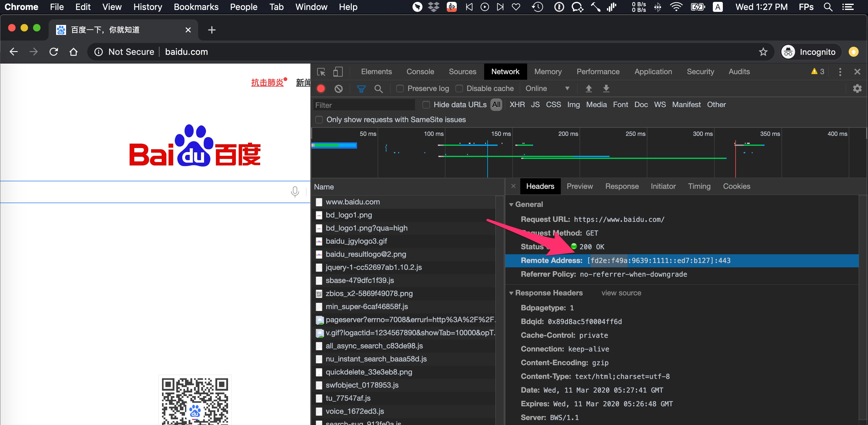Go to the Chrome home page
Image resolution: width=868 pixels, height=425 pixels.
(74, 52)
